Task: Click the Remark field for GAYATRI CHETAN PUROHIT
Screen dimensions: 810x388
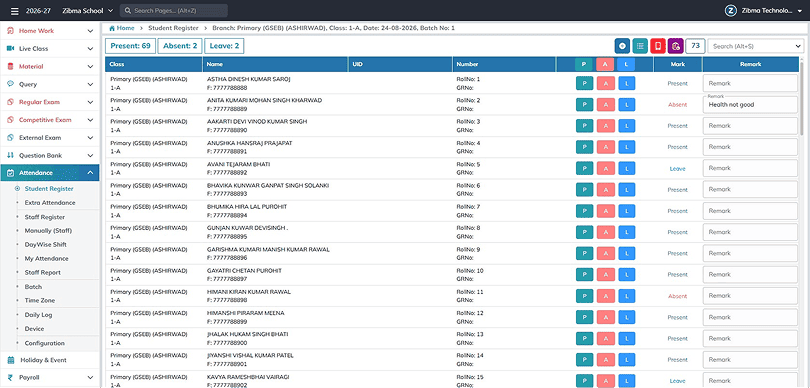Action: point(750,274)
